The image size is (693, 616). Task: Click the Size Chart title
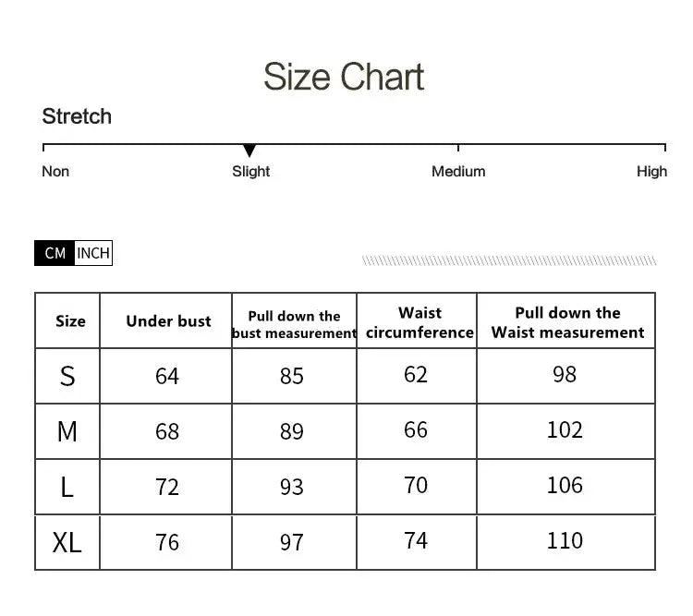pos(344,77)
